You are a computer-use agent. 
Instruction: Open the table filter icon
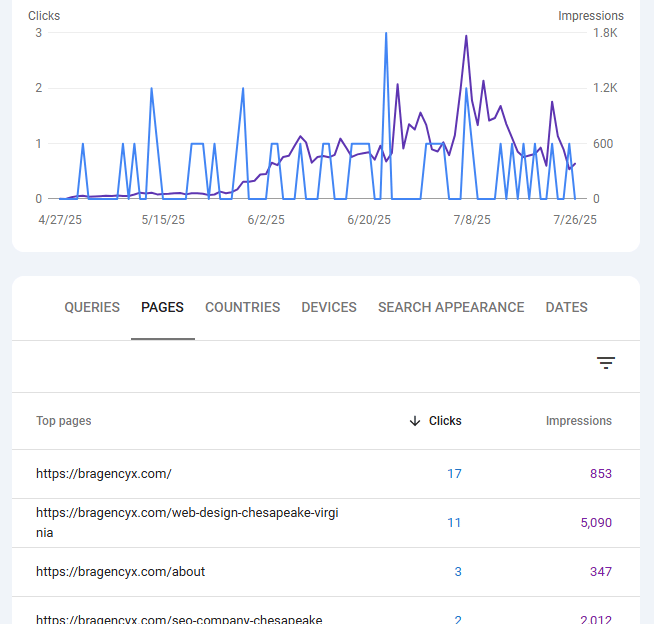pyautogui.click(x=606, y=363)
